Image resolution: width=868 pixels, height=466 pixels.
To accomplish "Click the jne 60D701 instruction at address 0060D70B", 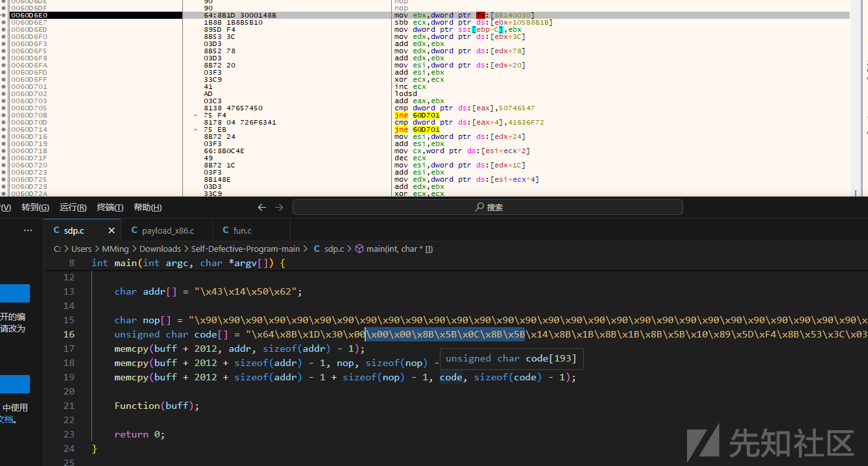I will pyautogui.click(x=417, y=115).
